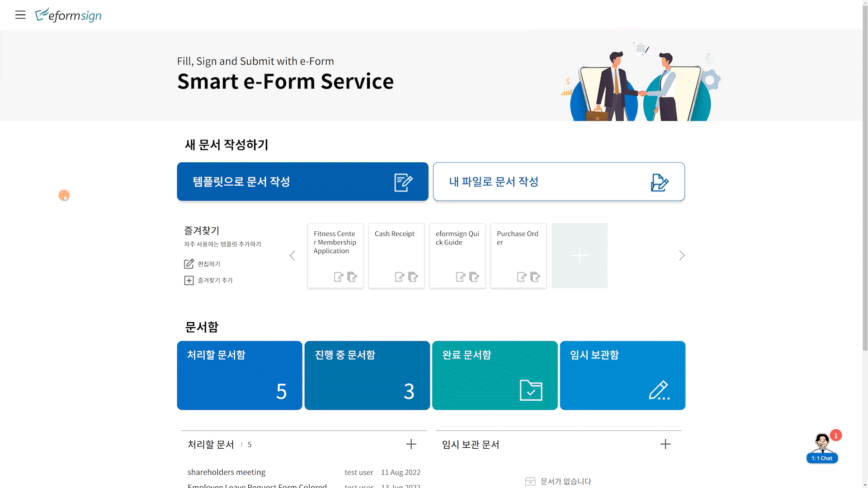Click bulk-create icon on Purchase Order card
The height and width of the screenshot is (488, 868).
click(x=535, y=277)
